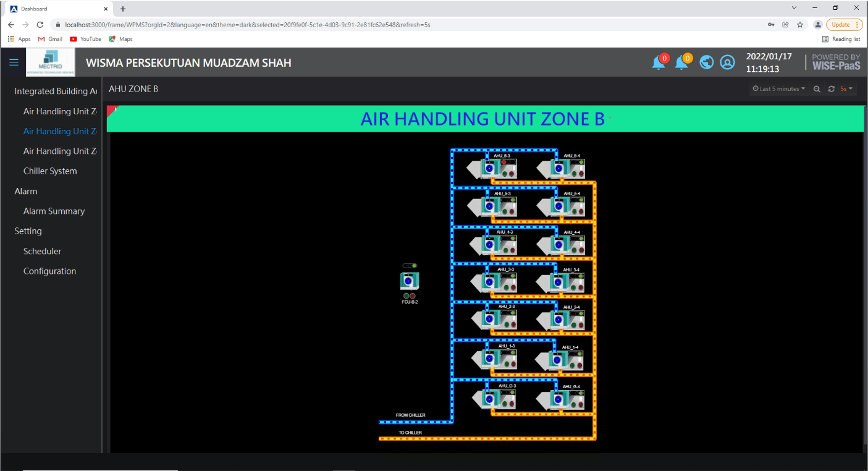Refresh the dashboard with the refresh icon

[832, 89]
